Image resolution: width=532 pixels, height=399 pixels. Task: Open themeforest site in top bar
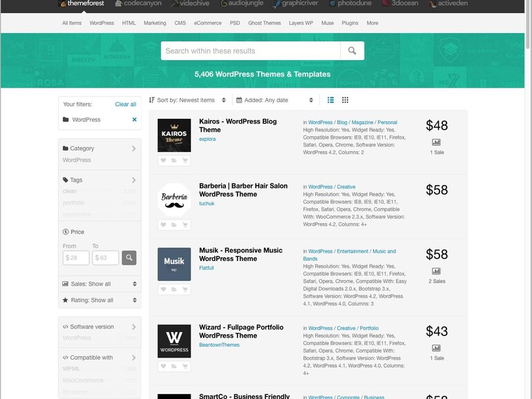pyautogui.click(x=82, y=3)
